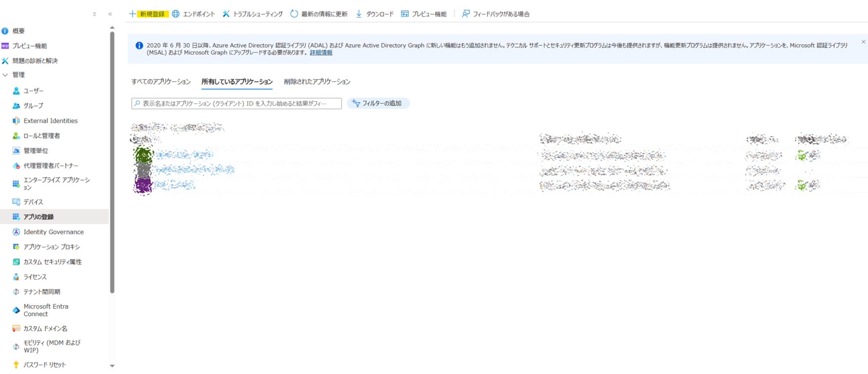Click the パスワード リセット key icon
This screenshot has height=374, width=868.
click(16, 365)
